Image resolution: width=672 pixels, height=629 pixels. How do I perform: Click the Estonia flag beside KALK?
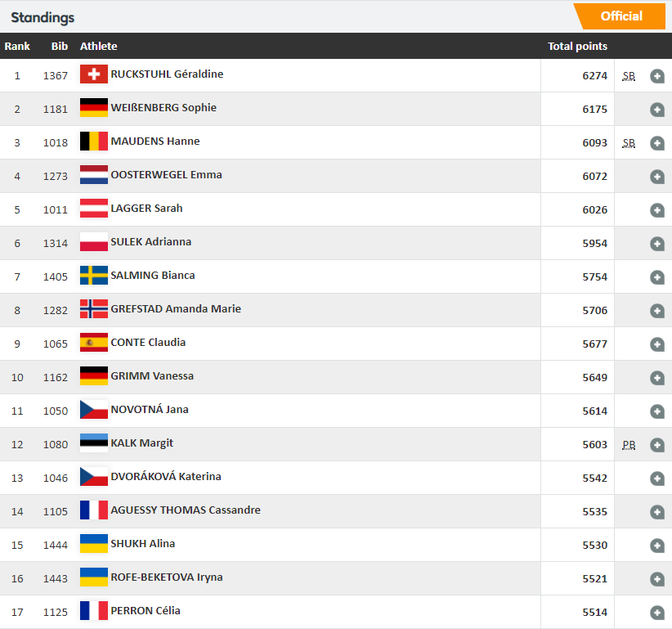(94, 443)
